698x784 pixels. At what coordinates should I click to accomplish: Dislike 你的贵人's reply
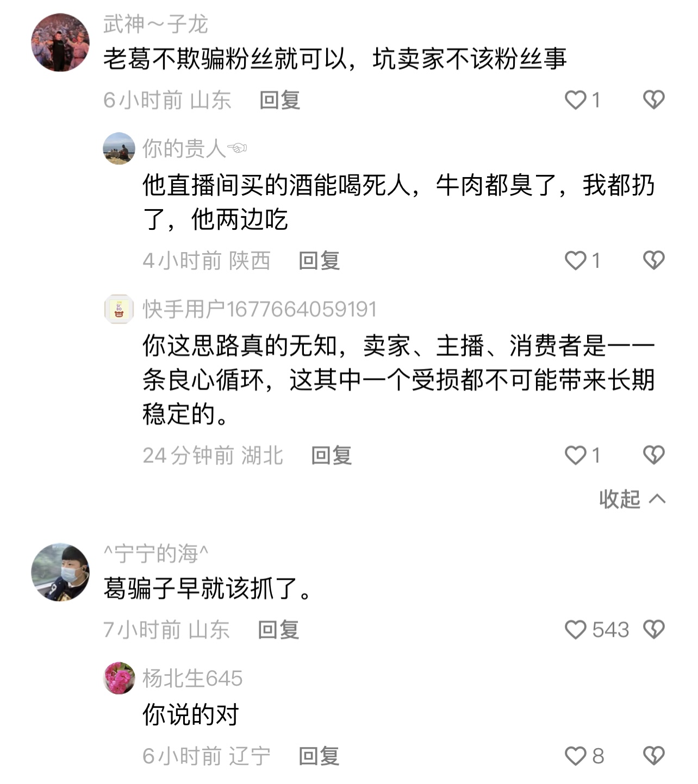653,261
